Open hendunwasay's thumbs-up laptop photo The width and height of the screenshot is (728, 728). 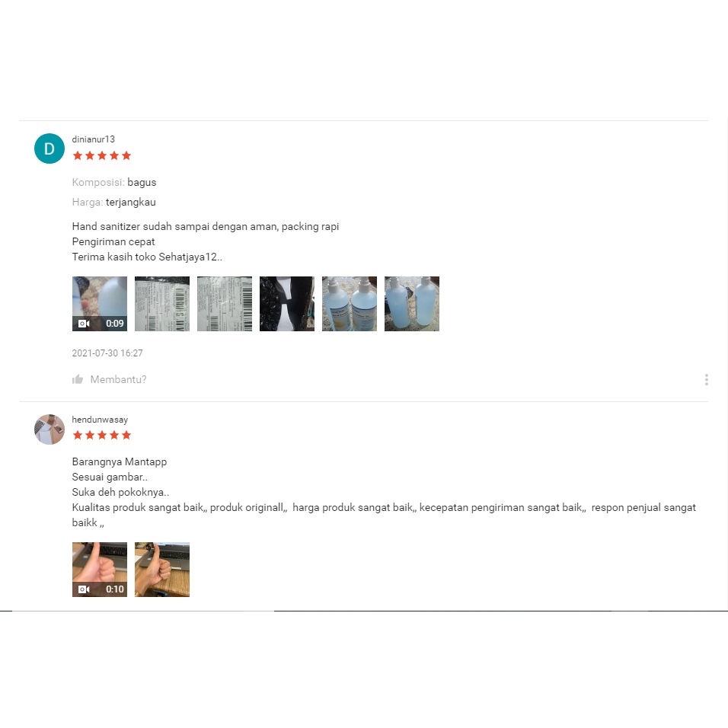[x=162, y=569]
